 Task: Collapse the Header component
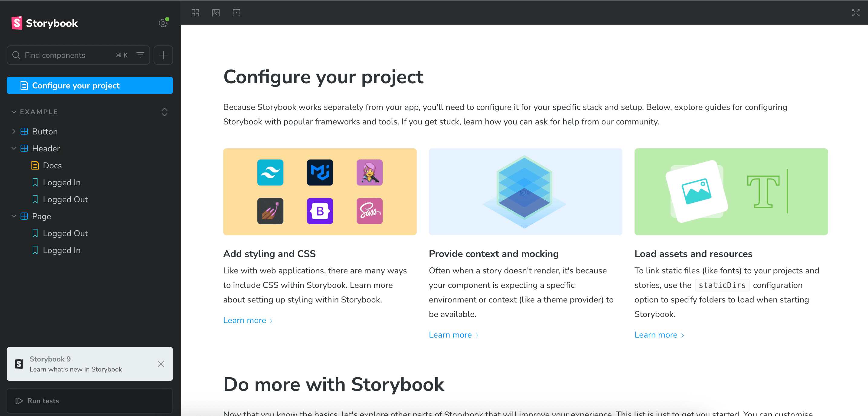(14, 148)
